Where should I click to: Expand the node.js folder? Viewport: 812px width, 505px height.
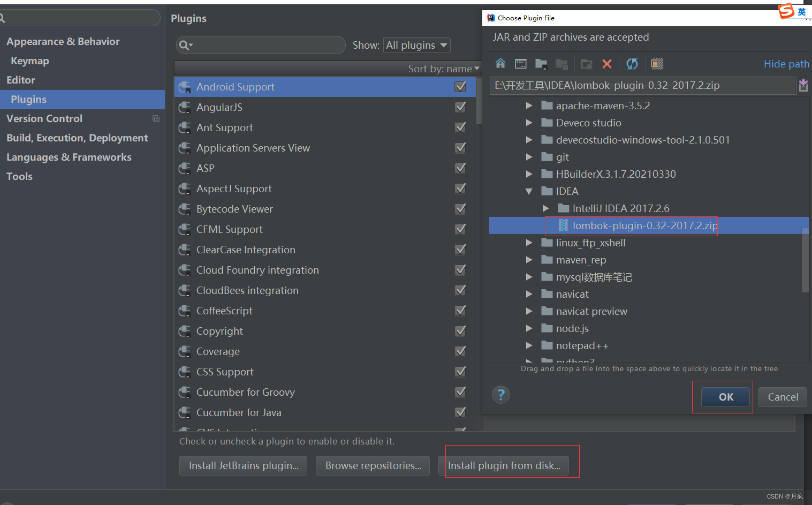point(529,328)
